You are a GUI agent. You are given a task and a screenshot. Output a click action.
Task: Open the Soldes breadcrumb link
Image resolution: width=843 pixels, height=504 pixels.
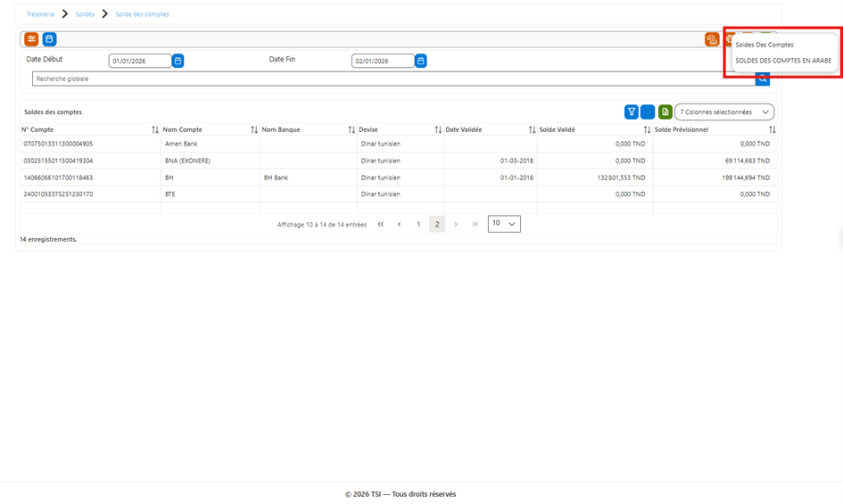click(x=85, y=14)
